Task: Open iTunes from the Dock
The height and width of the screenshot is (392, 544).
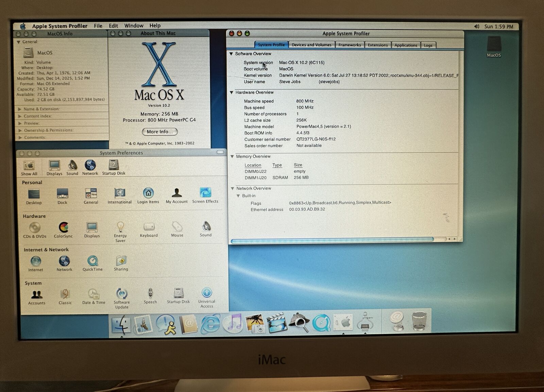Action: pyautogui.click(x=233, y=323)
